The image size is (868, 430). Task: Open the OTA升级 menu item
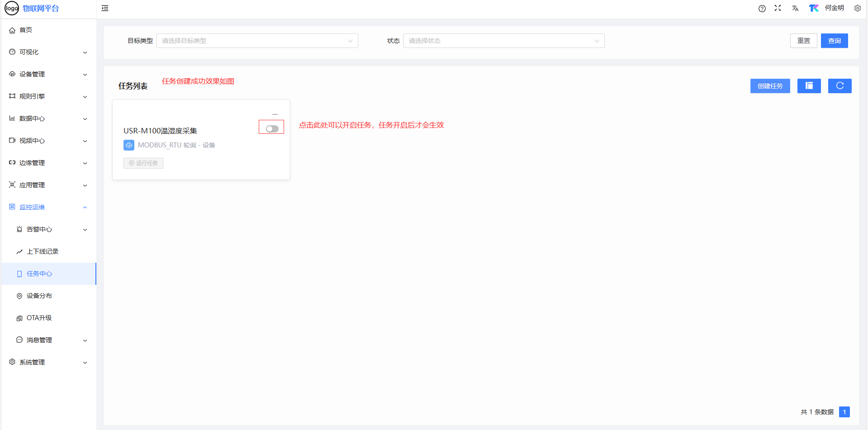[x=39, y=318]
